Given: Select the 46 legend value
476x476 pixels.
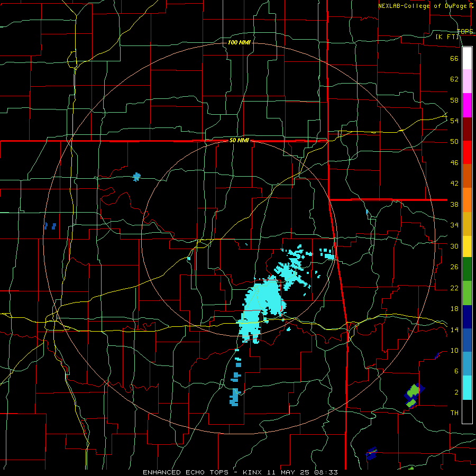Looking at the screenshot, I should click(x=454, y=163).
